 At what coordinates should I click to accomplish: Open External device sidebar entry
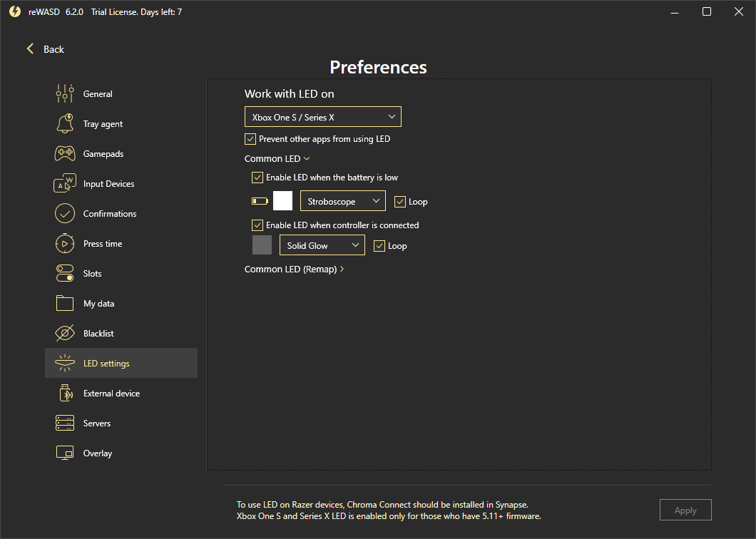pyautogui.click(x=121, y=393)
